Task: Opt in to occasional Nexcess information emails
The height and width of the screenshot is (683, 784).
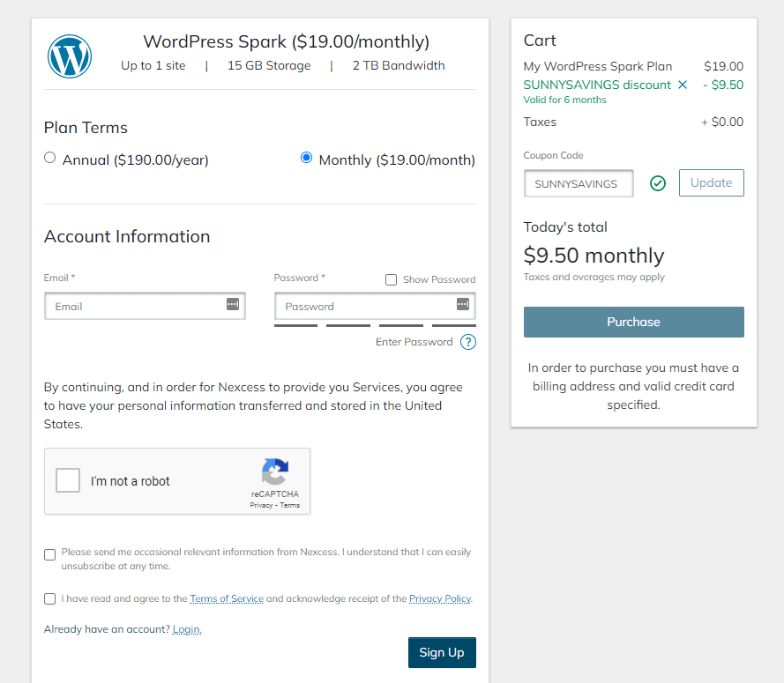Action: (49, 555)
